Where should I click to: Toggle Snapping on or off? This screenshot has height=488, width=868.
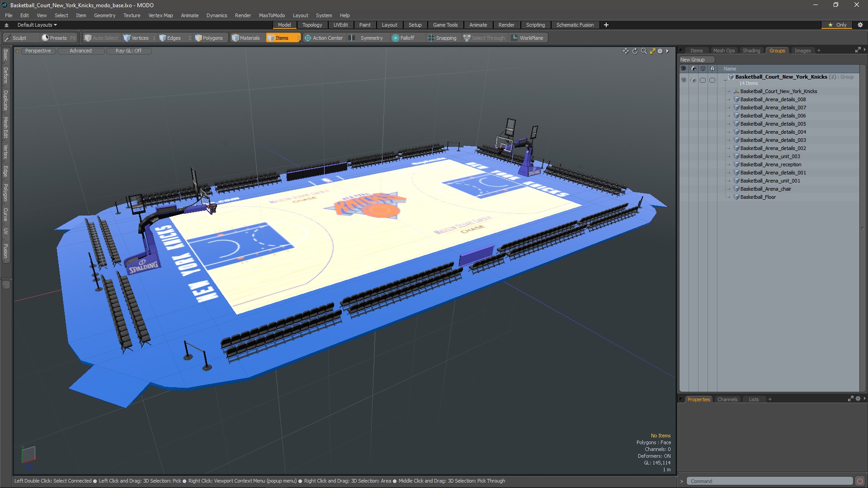pos(442,38)
